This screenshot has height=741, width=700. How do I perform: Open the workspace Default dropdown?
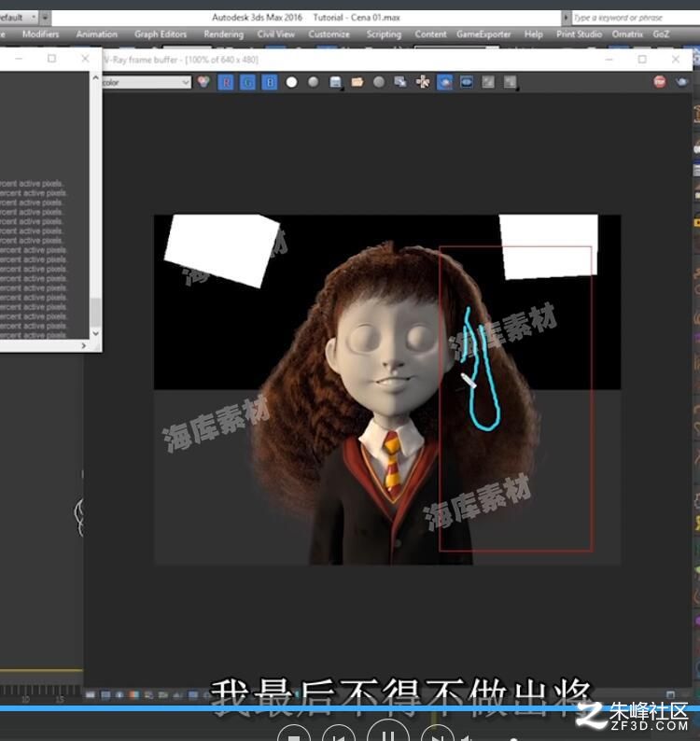click(19, 18)
